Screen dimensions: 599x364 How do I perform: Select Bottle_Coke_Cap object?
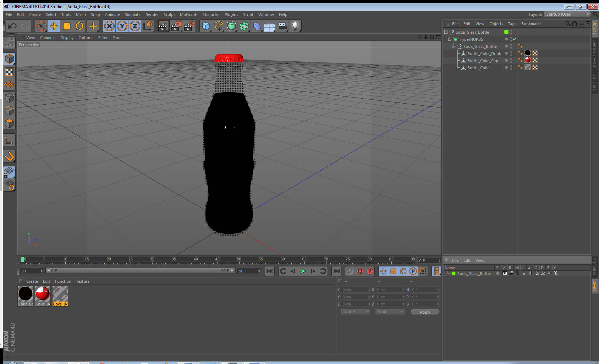[x=483, y=61]
